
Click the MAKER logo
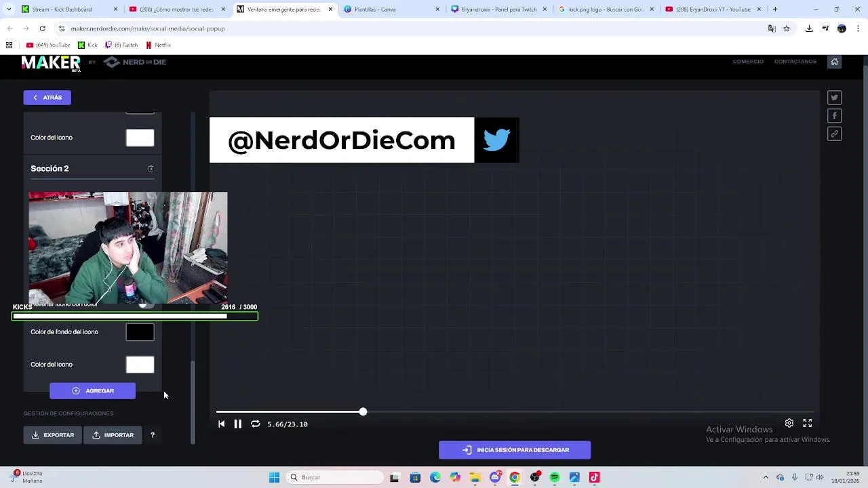point(51,63)
